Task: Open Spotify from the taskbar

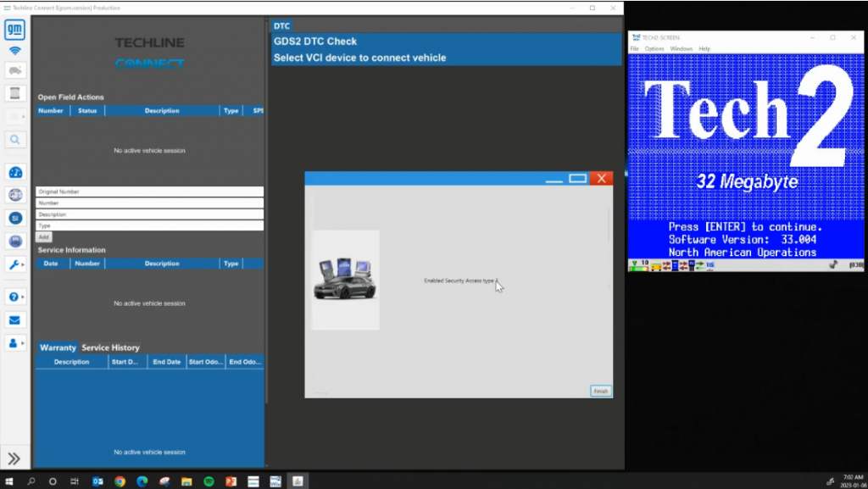Action: [209, 481]
